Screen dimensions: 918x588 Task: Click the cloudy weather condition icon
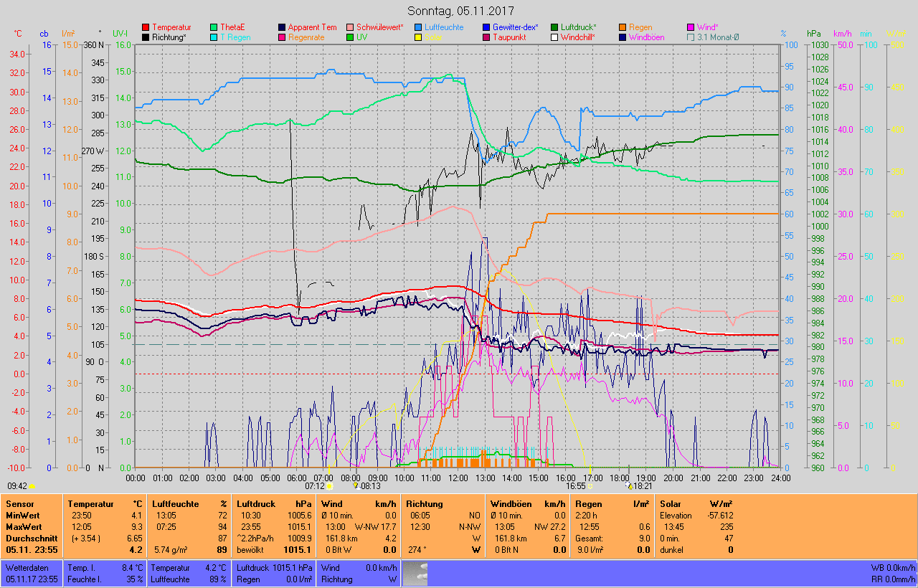coord(415,572)
